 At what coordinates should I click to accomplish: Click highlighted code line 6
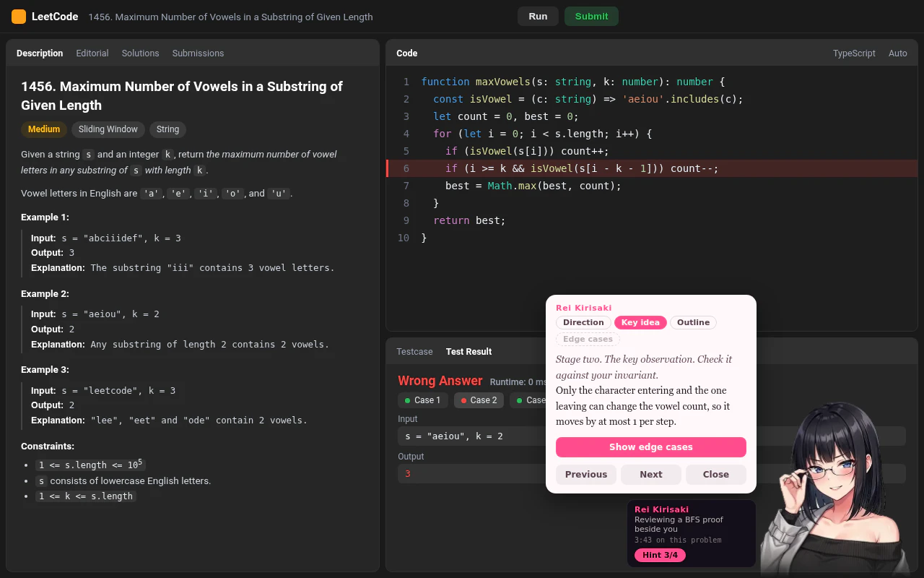point(652,168)
